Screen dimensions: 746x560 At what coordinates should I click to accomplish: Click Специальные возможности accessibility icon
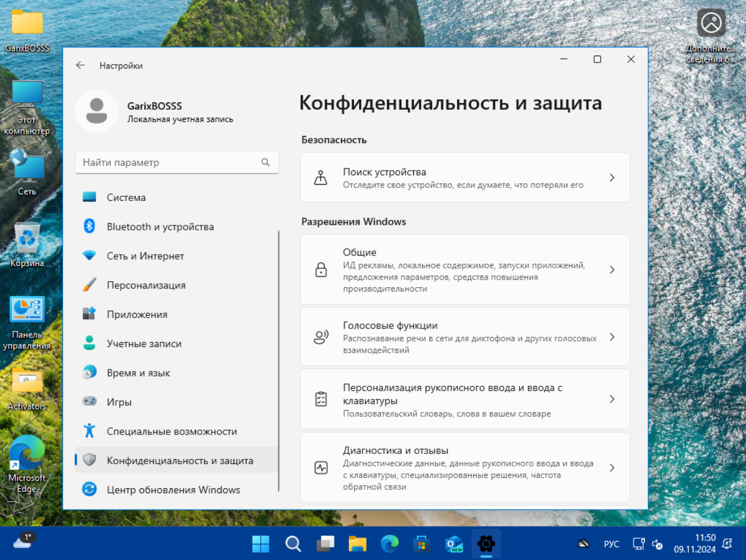[x=89, y=431]
